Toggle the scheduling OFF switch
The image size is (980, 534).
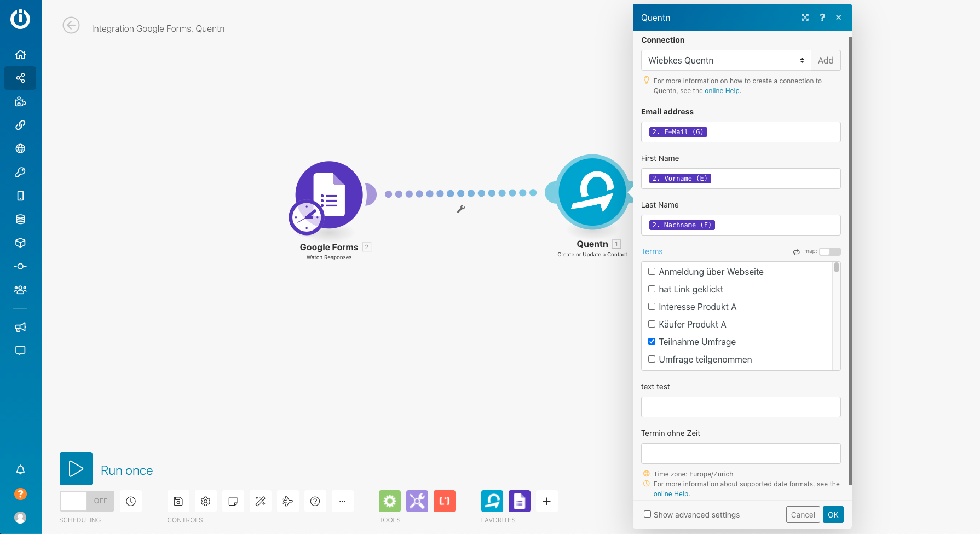click(87, 501)
